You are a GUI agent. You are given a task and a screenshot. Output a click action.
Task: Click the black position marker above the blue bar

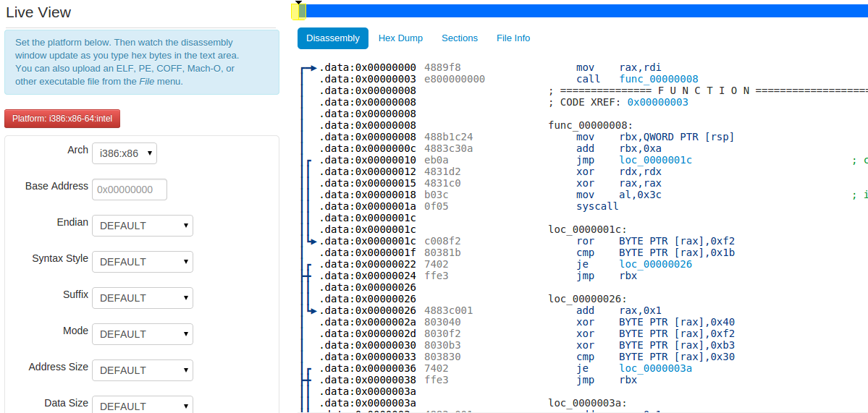(x=300, y=3)
